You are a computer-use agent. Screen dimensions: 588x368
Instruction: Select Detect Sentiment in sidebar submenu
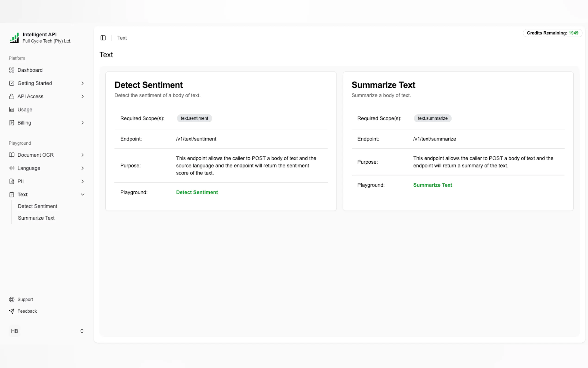(x=38, y=206)
